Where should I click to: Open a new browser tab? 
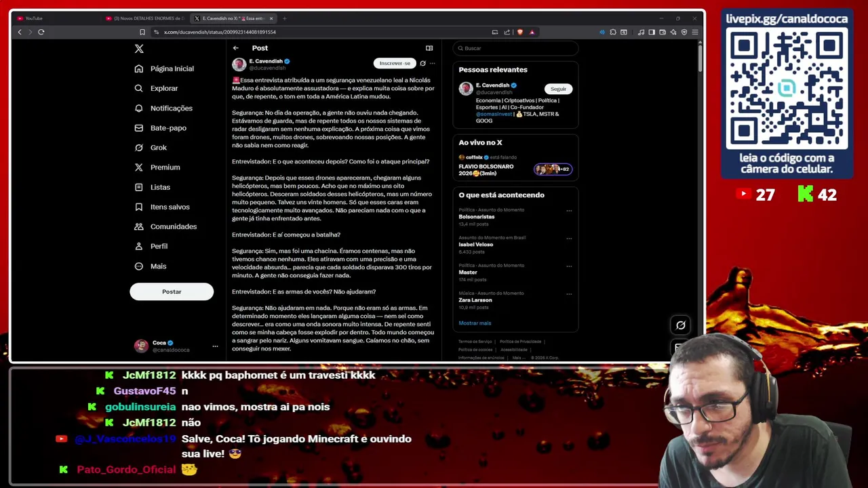[284, 18]
